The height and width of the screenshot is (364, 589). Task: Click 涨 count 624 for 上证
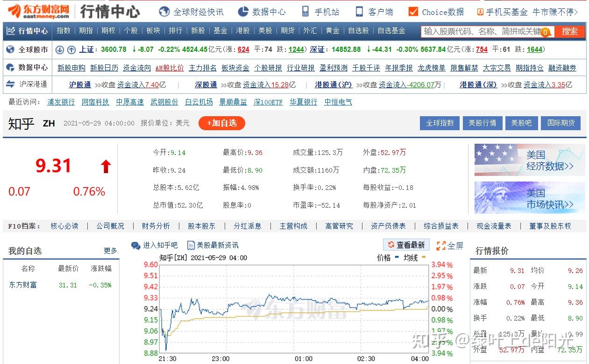coord(243,49)
